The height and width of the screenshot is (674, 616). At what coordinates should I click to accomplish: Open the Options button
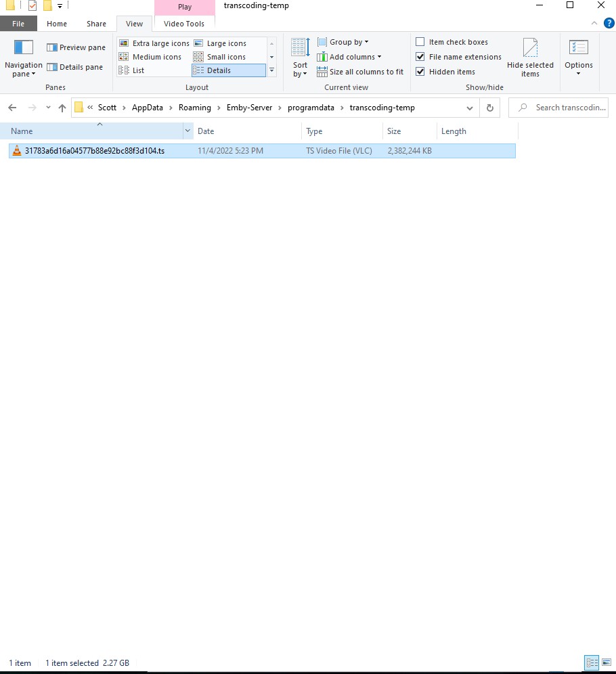click(579, 58)
